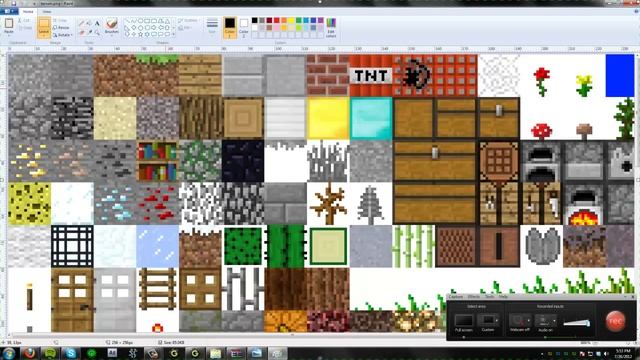Image resolution: width=640 pixels, height=360 pixels.
Task: Select the Color 1 foreground button
Action: pos(230,27)
